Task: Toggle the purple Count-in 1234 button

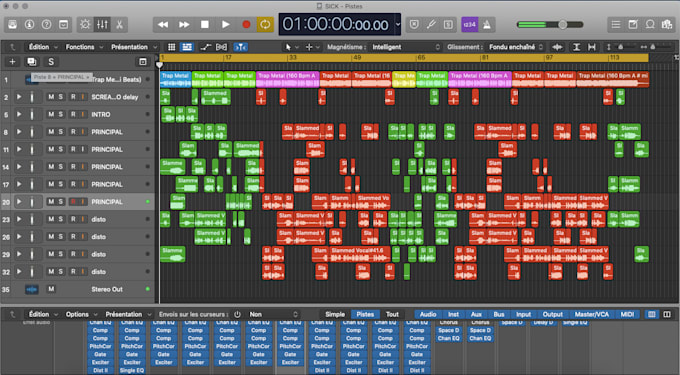Action: pos(470,25)
